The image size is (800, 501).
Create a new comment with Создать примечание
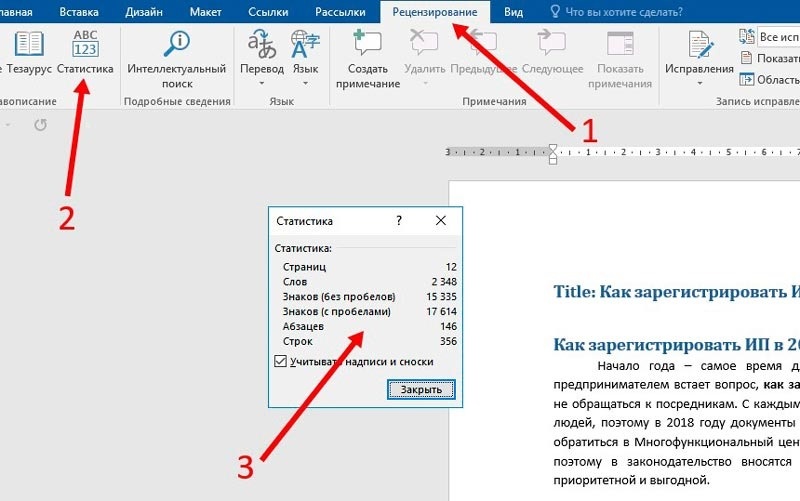[367, 59]
